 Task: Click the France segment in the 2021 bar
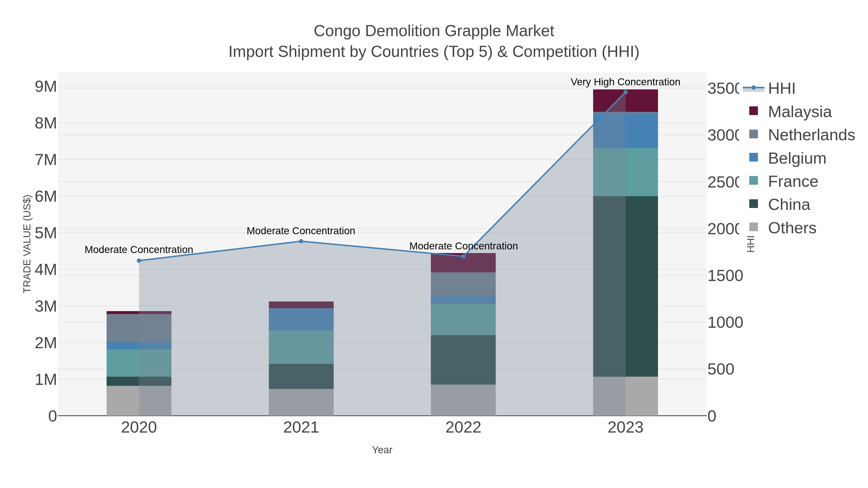[x=301, y=347]
